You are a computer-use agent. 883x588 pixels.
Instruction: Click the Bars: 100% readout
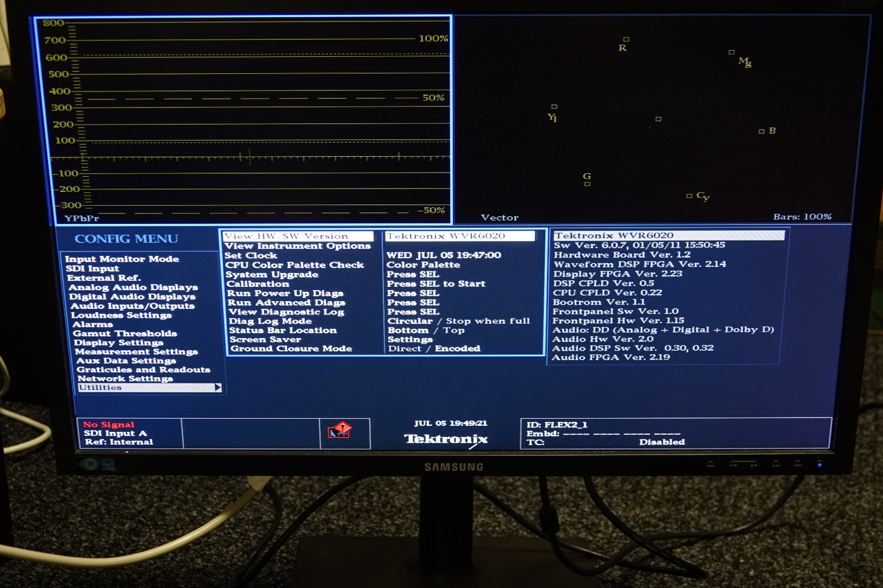(802, 217)
